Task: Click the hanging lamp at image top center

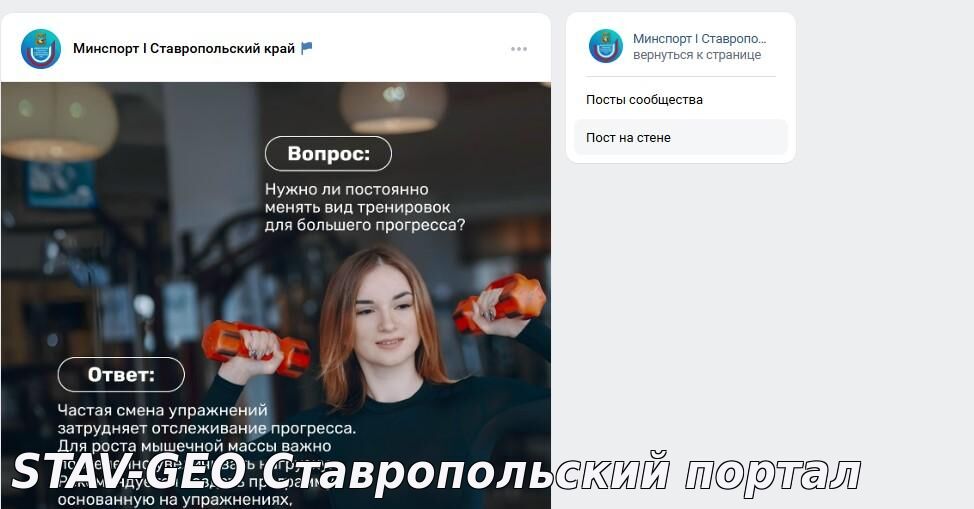Action: 393,107
